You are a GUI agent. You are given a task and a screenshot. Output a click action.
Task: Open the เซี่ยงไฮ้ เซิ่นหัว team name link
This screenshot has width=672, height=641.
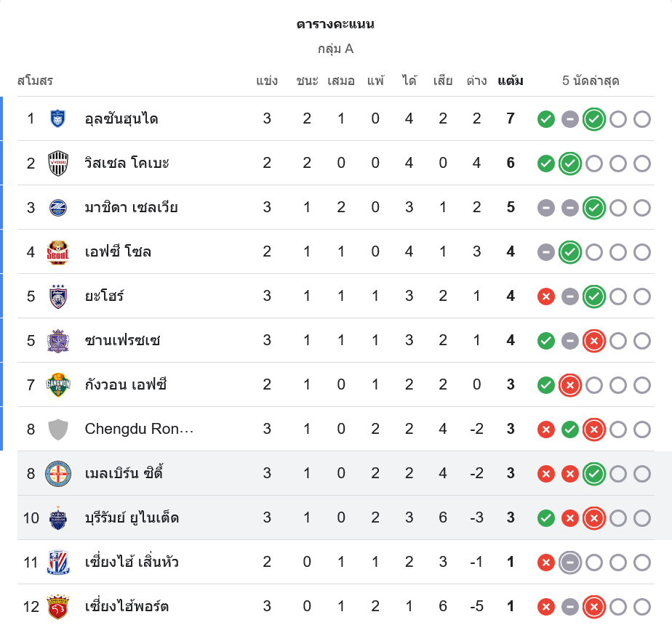point(132,563)
